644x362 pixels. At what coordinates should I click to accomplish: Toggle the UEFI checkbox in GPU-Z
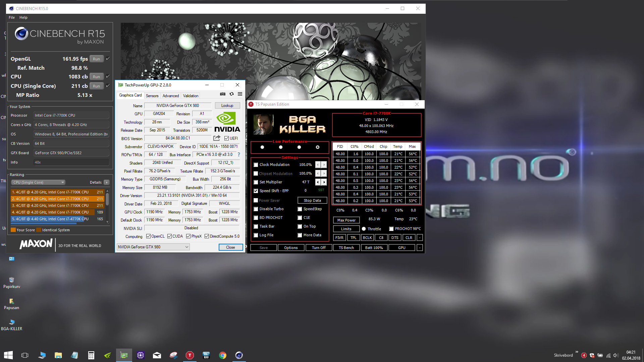click(x=226, y=138)
